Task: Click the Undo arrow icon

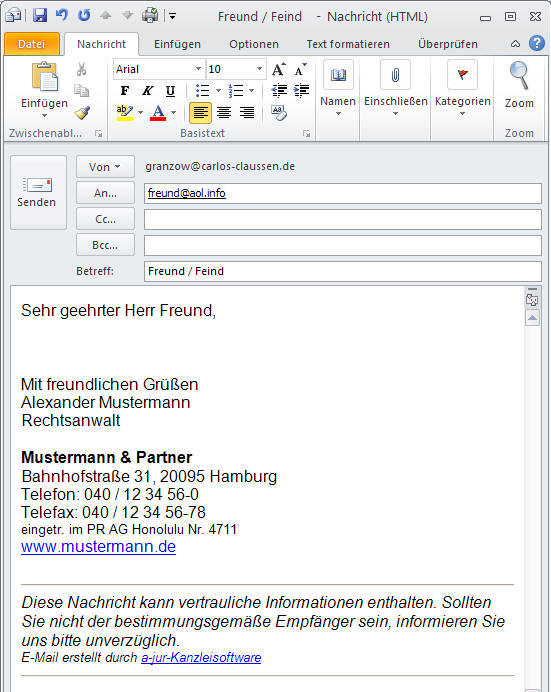Action: pos(62,15)
